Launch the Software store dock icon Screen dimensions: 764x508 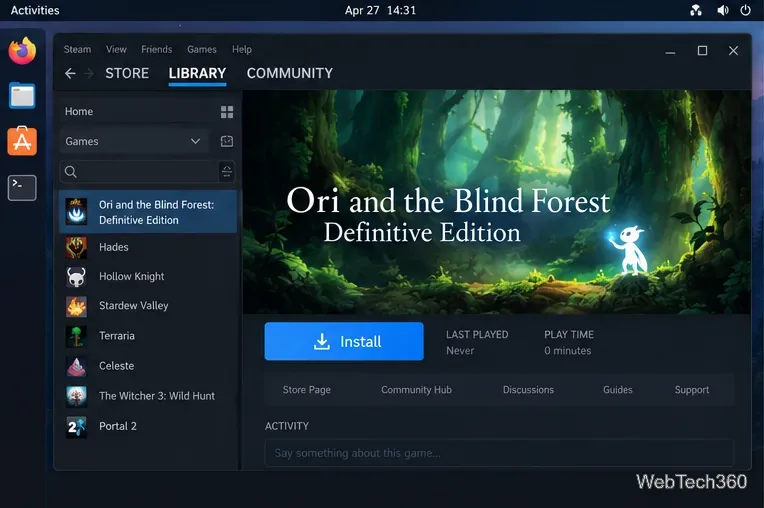(22, 141)
